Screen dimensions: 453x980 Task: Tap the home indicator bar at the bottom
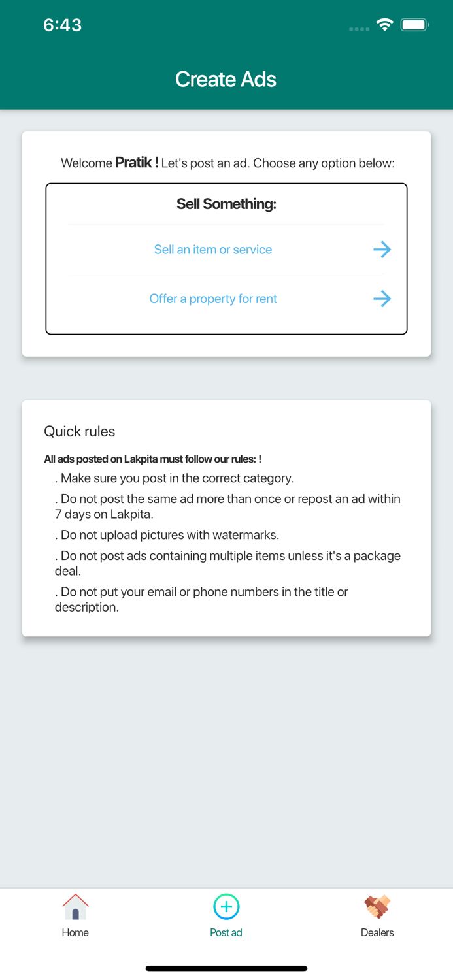[x=226, y=968]
